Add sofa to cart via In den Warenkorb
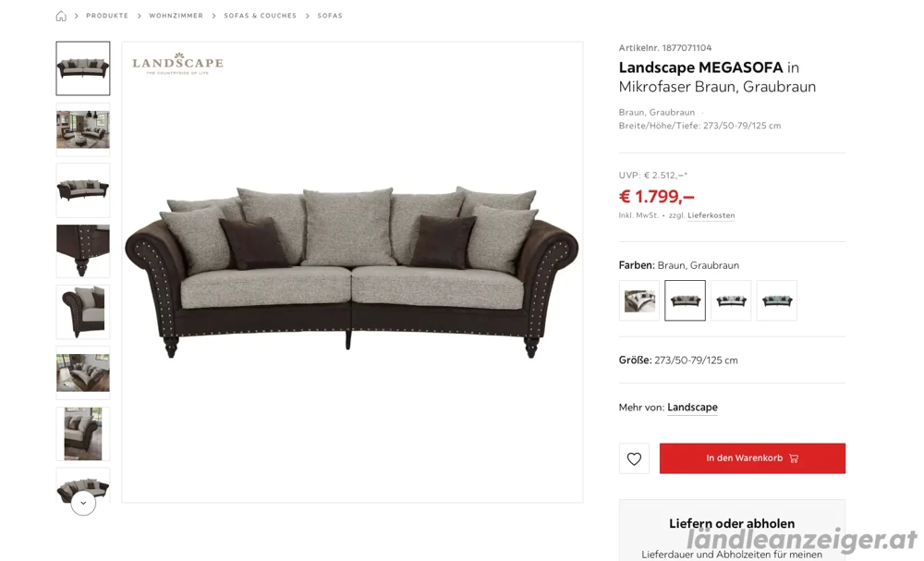Image resolution: width=924 pixels, height=561 pixels. point(752,458)
